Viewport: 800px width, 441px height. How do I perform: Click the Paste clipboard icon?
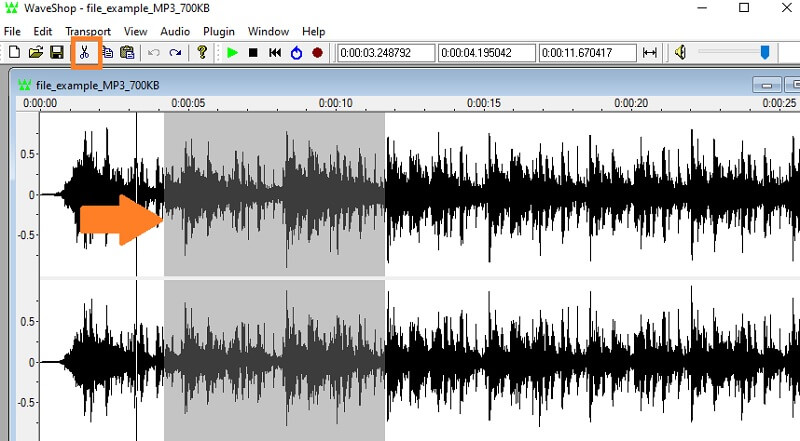[127, 52]
